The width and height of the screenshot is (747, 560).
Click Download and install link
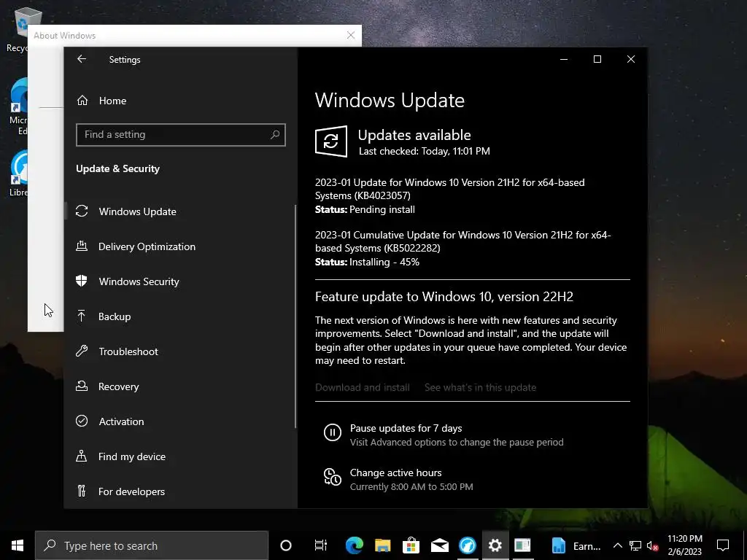pyautogui.click(x=362, y=388)
